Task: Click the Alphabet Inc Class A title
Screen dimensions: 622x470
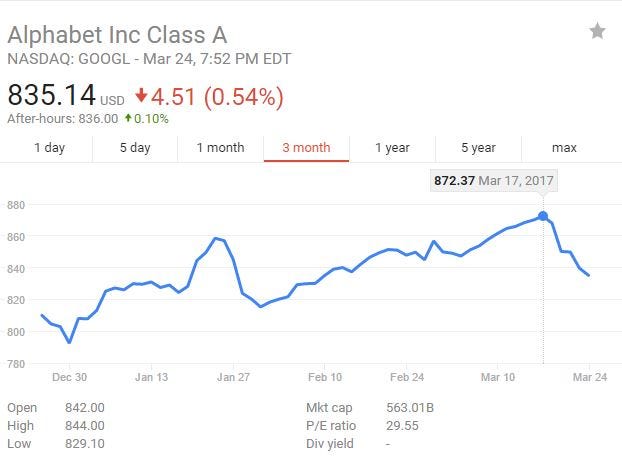Action: tap(138, 33)
